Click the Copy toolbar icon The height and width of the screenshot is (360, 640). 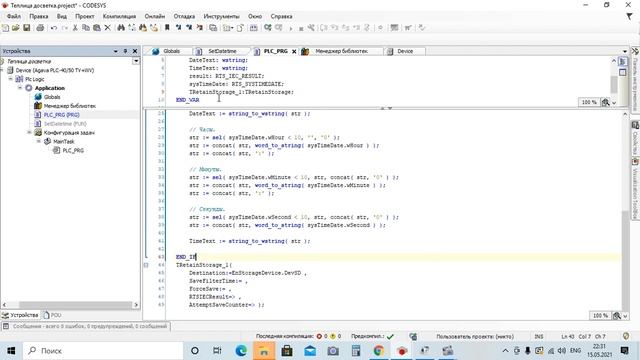point(86,28)
